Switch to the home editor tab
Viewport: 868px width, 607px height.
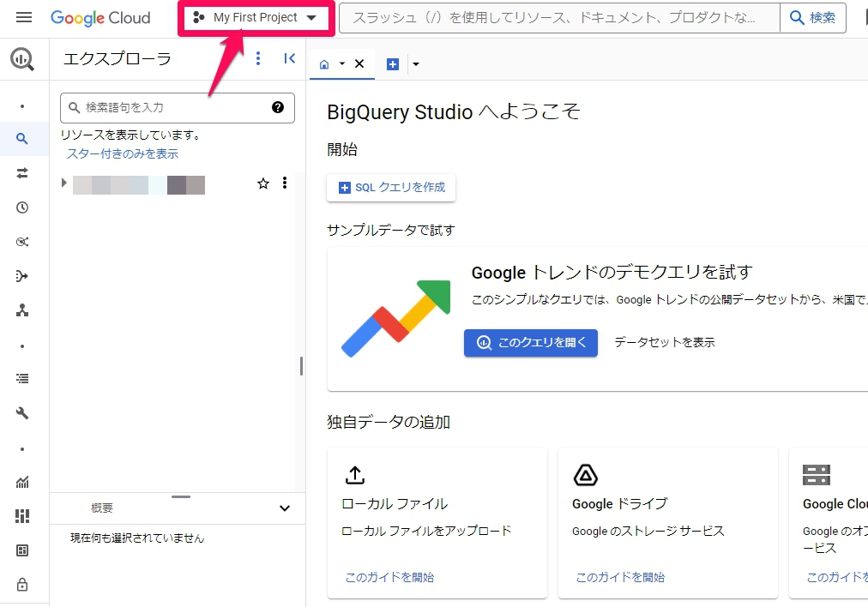[x=325, y=63]
